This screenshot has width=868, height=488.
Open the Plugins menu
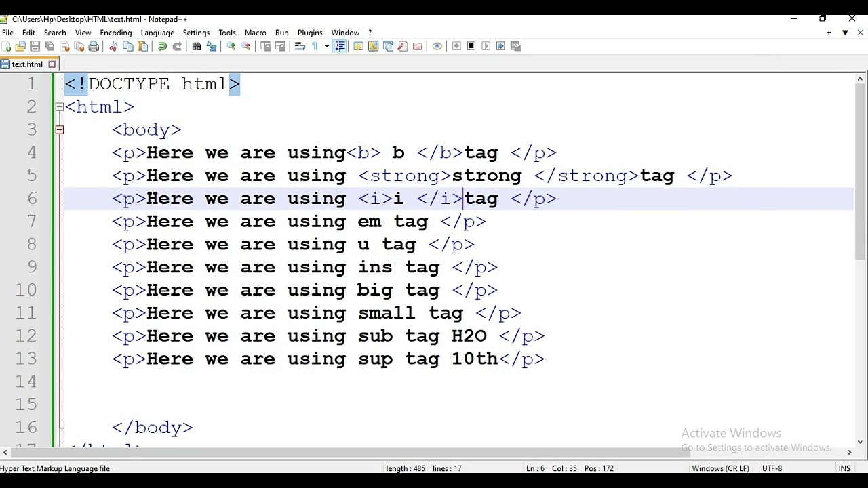pyautogui.click(x=310, y=33)
